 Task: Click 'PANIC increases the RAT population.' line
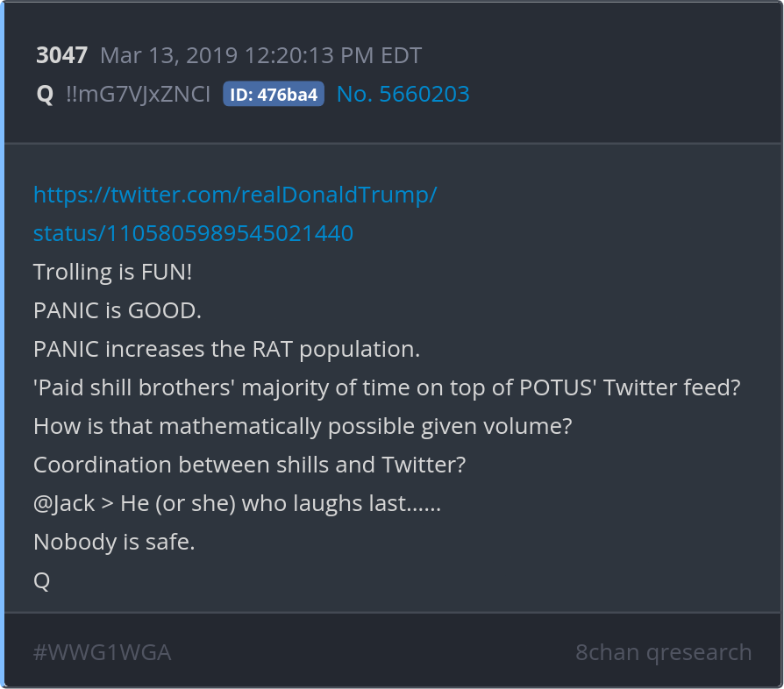(x=226, y=349)
